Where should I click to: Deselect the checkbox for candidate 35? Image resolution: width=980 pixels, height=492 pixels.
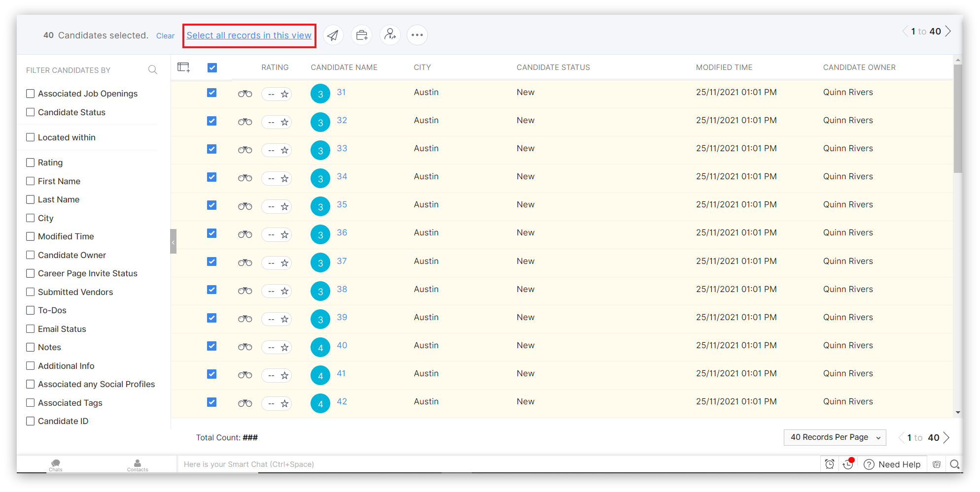tap(212, 205)
